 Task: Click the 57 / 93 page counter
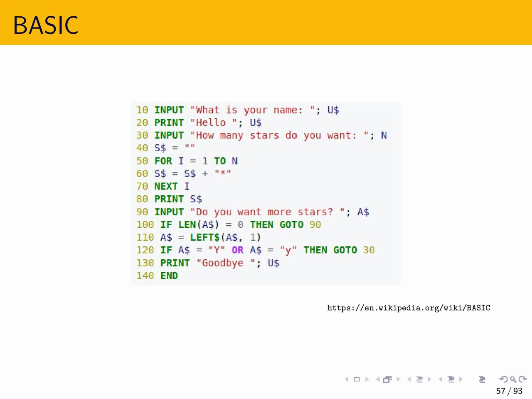509,391
